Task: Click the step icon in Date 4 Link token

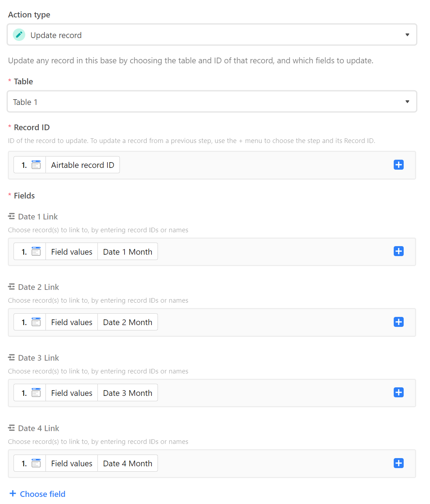Action: [x=36, y=463]
